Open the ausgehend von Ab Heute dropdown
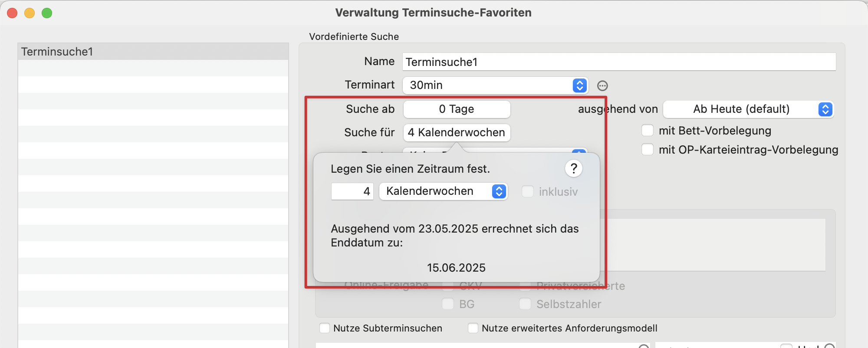 [748, 109]
